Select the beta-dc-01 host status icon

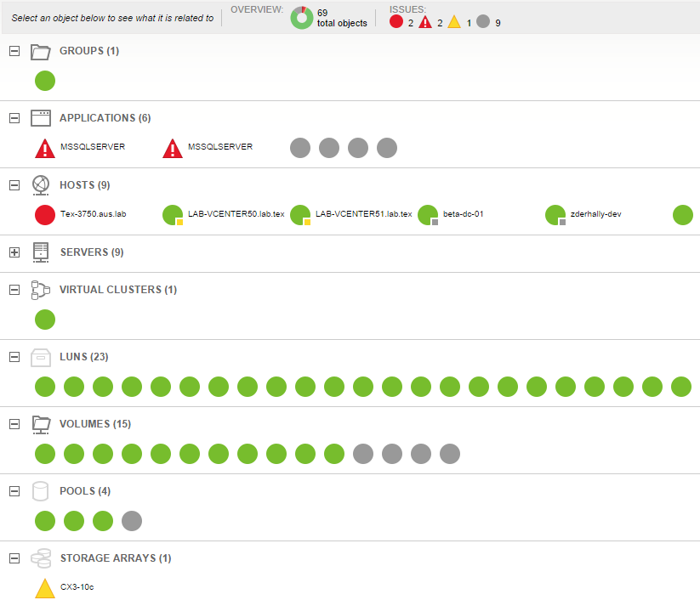point(428,215)
